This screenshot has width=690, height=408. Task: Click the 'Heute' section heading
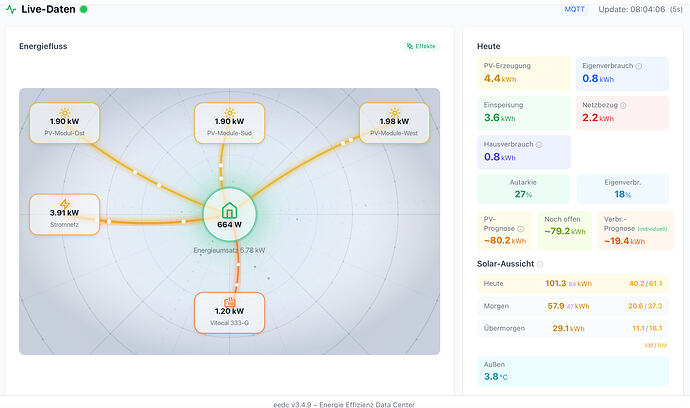pyautogui.click(x=488, y=46)
